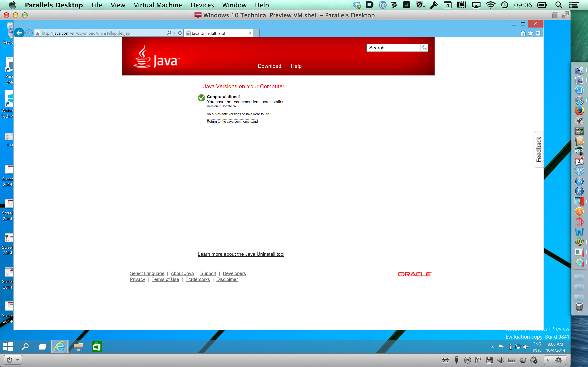
Task: Click the Java site search magnifier button
Action: pos(424,47)
